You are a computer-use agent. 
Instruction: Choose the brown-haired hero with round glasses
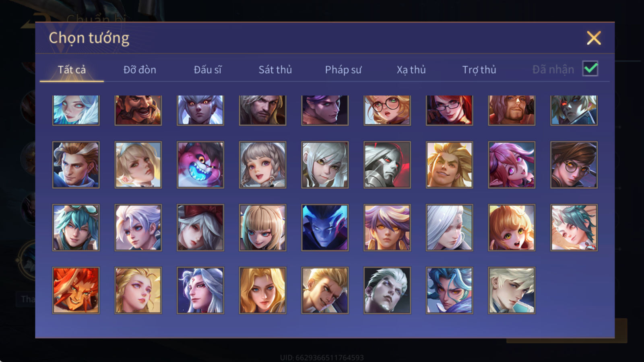click(x=574, y=165)
